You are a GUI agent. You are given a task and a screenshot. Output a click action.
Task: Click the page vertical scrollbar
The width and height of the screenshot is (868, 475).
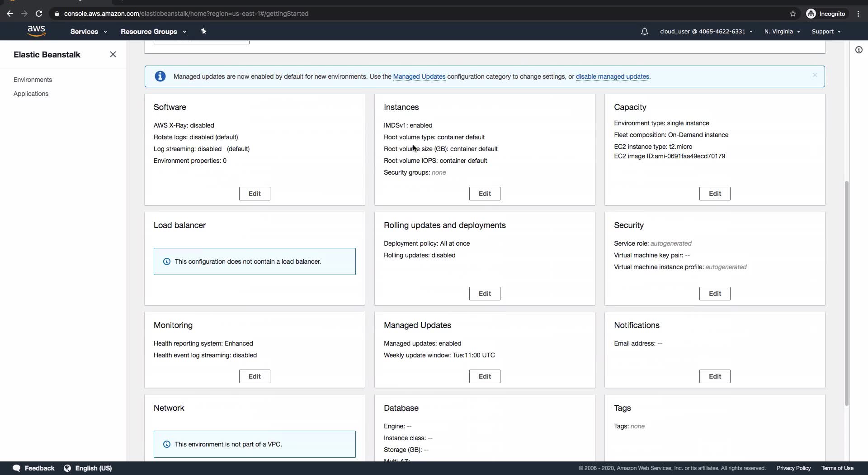coord(847,293)
